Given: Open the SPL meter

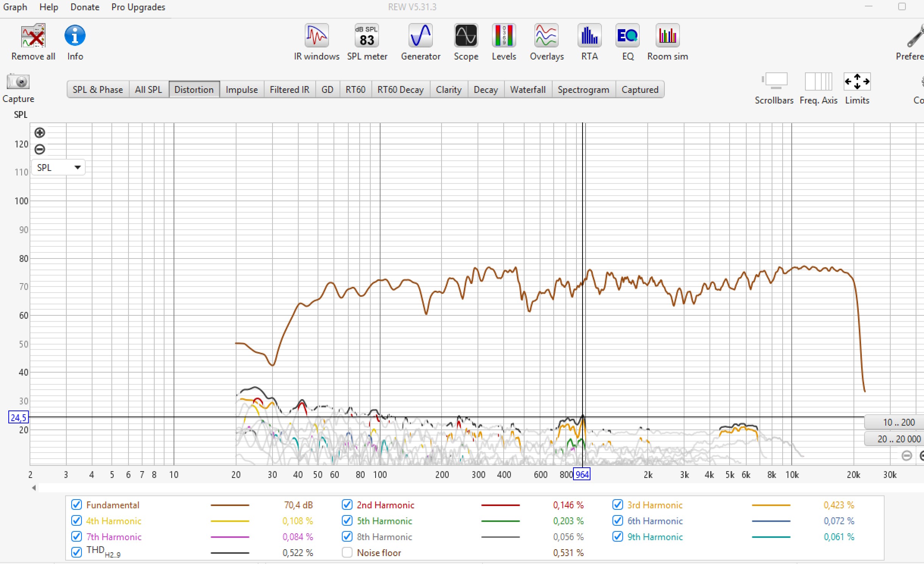Looking at the screenshot, I should [366, 36].
